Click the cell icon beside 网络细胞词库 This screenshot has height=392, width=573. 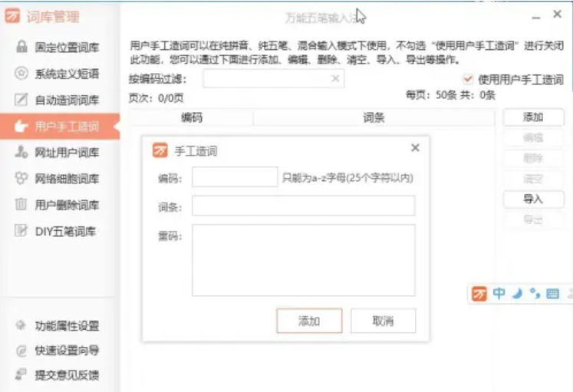coord(21,178)
